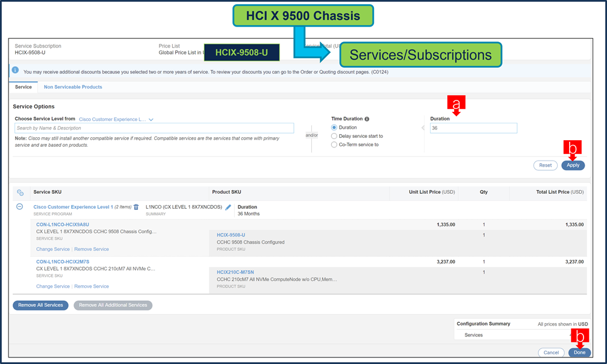Open the Choose Service Level from dropdown

click(x=116, y=120)
